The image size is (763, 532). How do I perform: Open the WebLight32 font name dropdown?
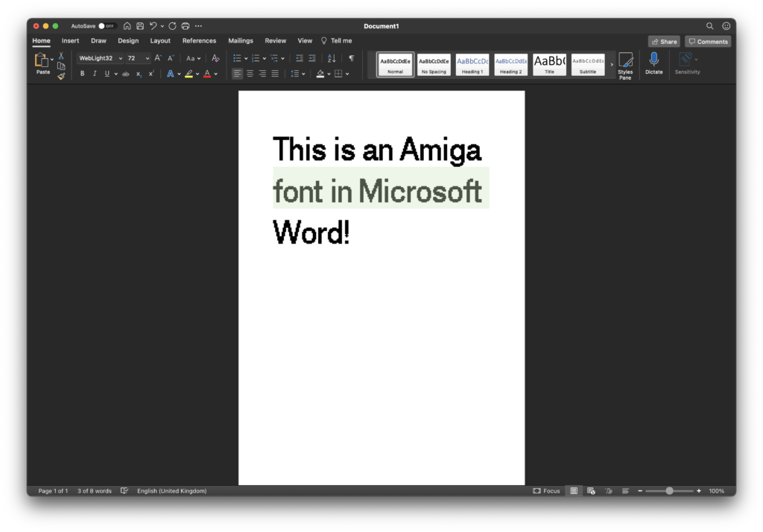pos(121,58)
